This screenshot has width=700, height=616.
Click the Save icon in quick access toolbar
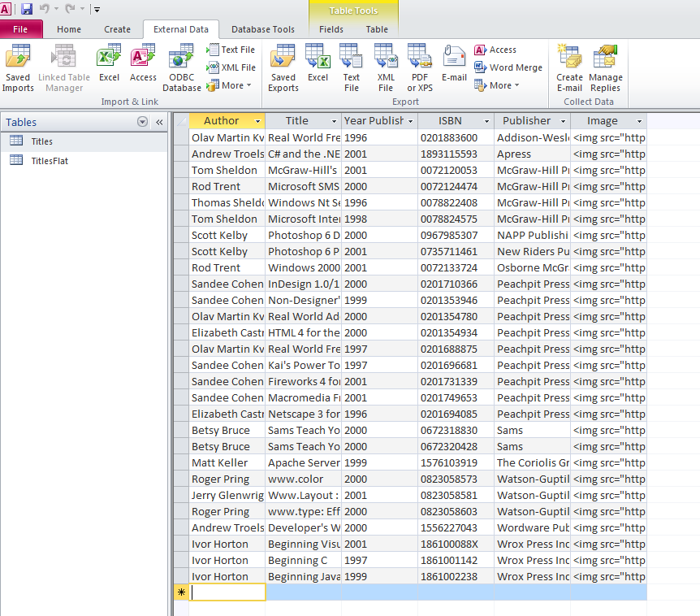click(x=27, y=8)
